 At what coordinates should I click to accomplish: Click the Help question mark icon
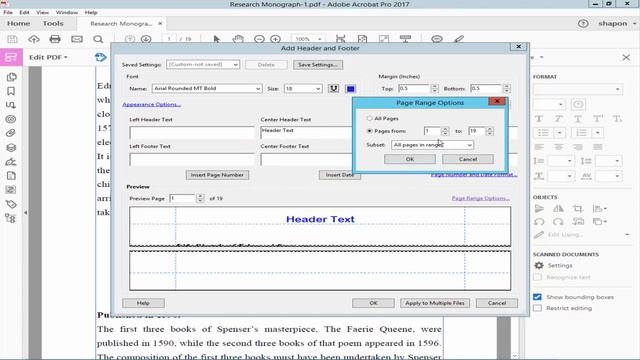(583, 24)
